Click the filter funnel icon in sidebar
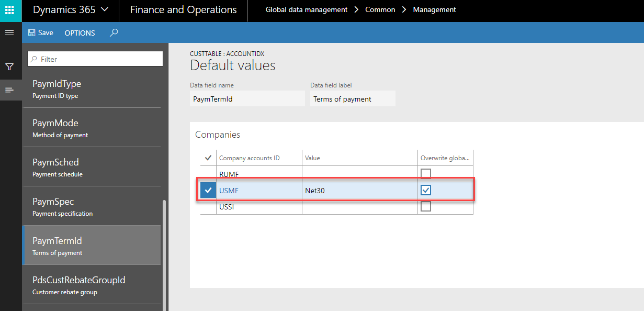Screen dimensions: 644x311 [9, 67]
